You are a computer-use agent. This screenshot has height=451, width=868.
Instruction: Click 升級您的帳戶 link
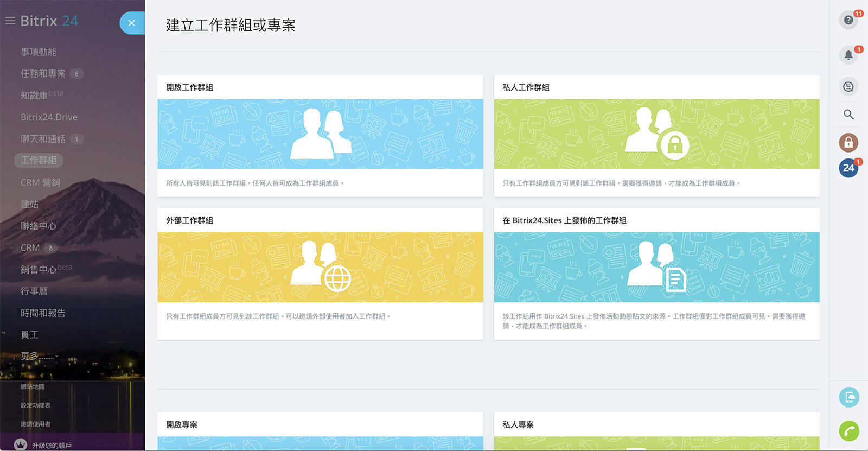52,445
